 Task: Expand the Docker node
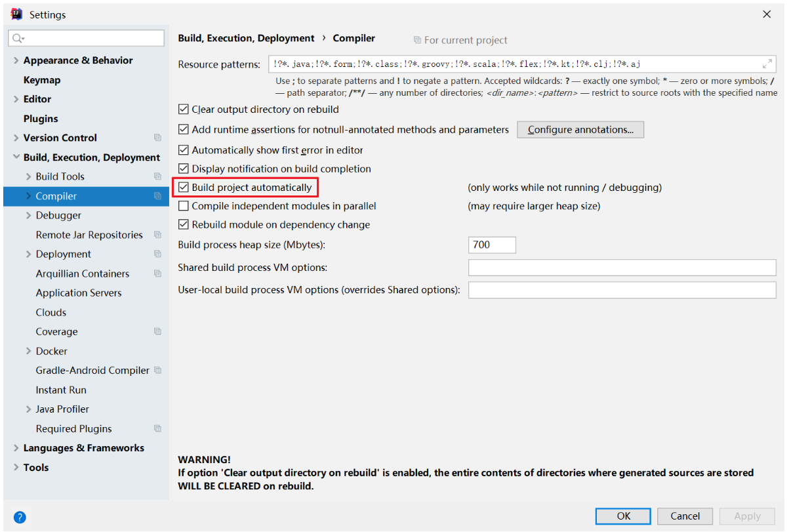[x=28, y=351]
